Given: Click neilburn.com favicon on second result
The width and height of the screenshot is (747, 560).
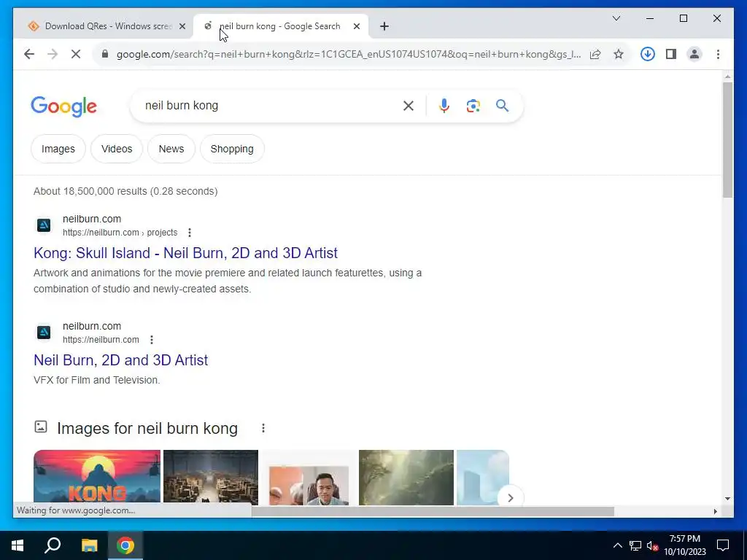Looking at the screenshot, I should click(x=44, y=332).
